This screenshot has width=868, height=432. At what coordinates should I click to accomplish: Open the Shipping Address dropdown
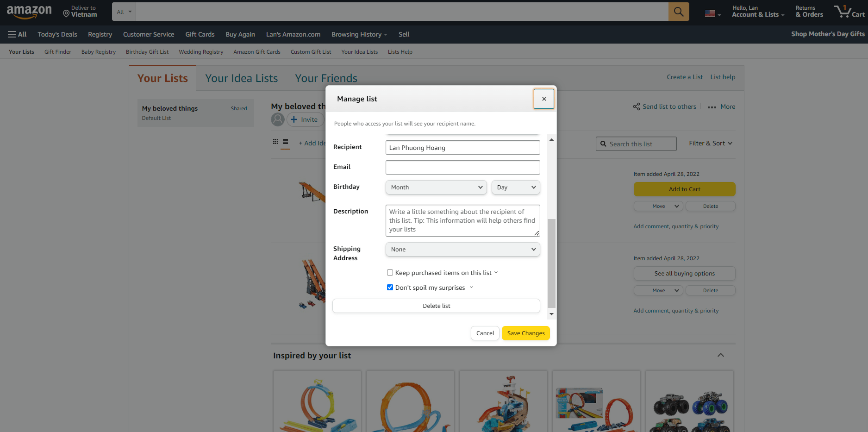[x=462, y=249]
